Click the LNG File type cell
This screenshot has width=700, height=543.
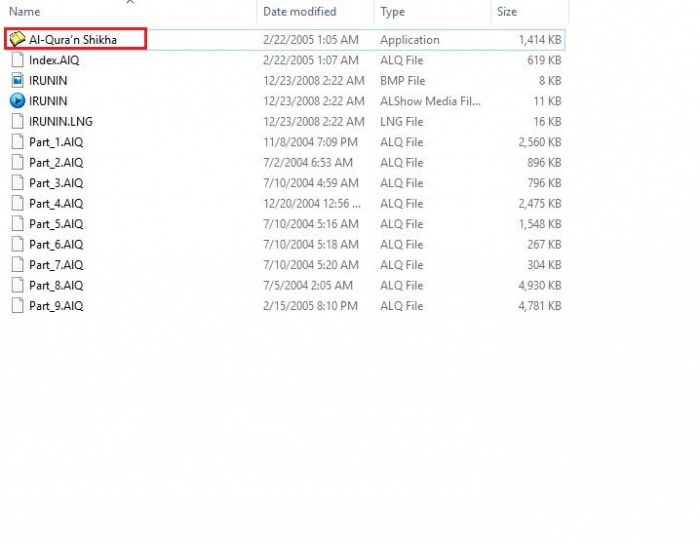401,122
